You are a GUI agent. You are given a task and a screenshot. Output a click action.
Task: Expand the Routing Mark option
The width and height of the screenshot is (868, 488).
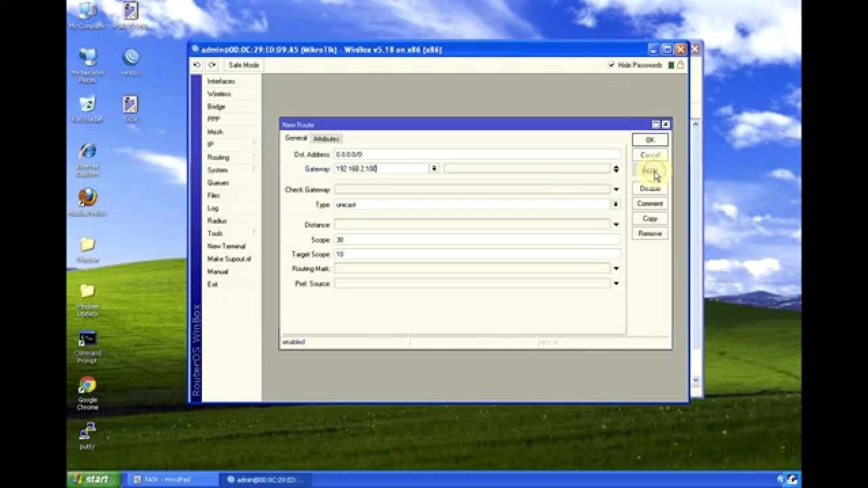point(616,268)
